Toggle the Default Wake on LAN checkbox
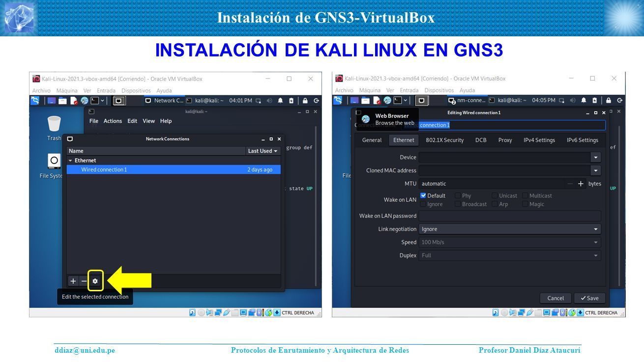 pyautogui.click(x=423, y=195)
